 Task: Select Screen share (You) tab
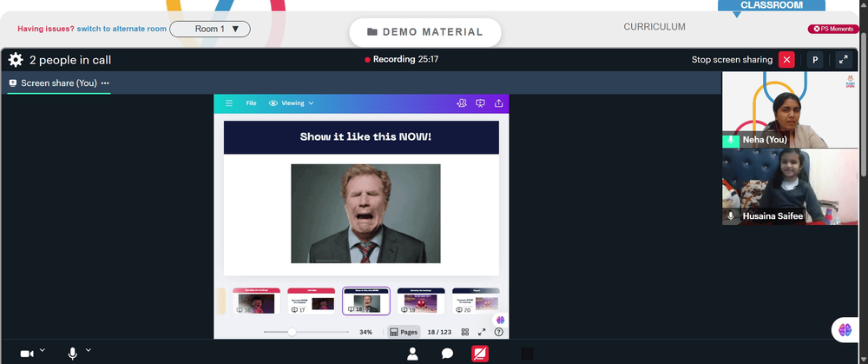tap(59, 83)
